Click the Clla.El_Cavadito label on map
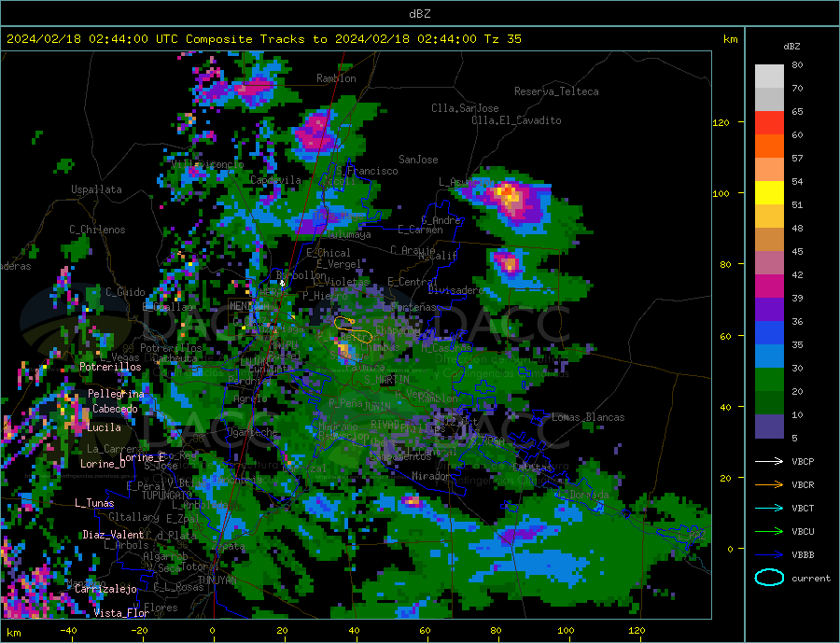 point(516,120)
